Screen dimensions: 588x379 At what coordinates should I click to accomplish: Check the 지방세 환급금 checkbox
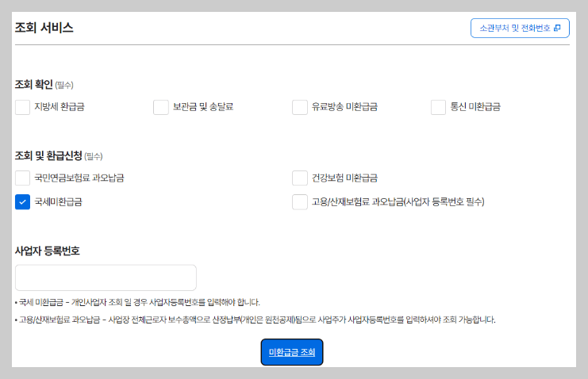tap(22, 107)
